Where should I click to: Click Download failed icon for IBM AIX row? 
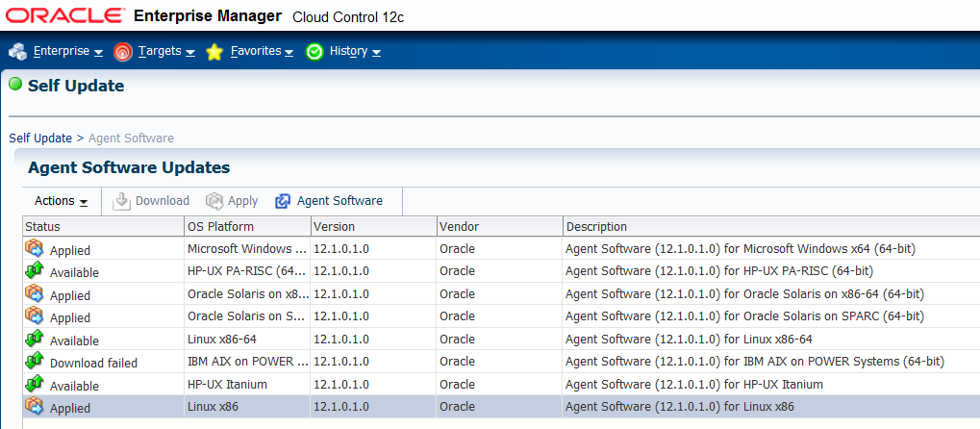point(35,362)
